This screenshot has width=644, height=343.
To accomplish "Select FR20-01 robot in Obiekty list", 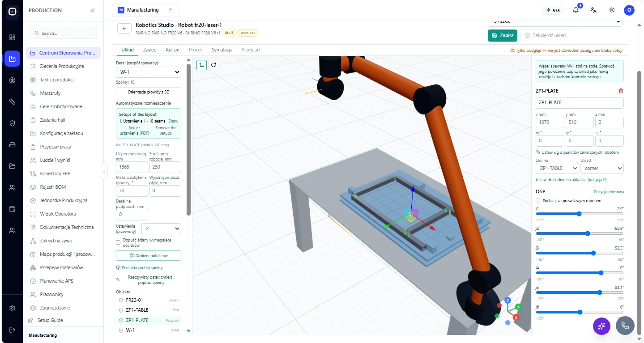I will pos(149,300).
